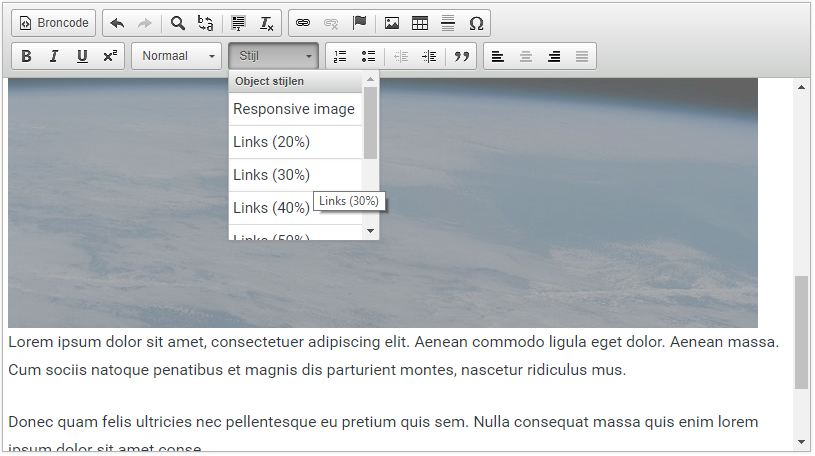Undo the last action
Viewport: 815px width, 456px height.
pos(117,23)
